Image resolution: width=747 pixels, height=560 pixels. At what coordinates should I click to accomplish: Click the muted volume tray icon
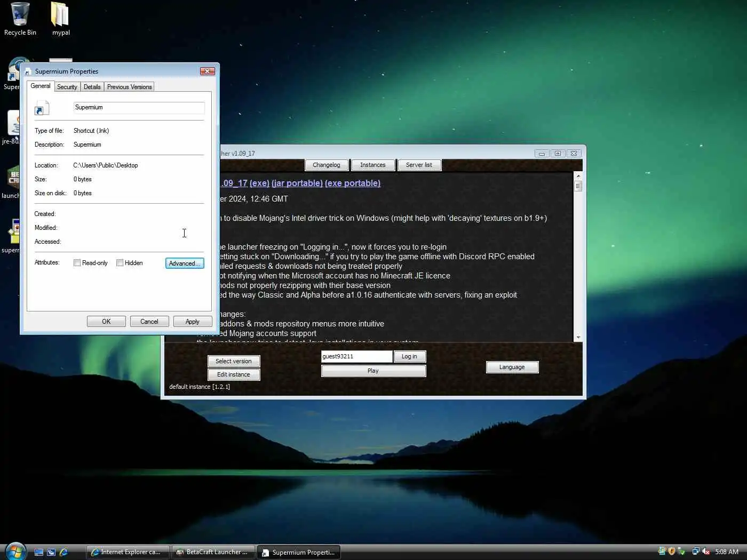[706, 551]
